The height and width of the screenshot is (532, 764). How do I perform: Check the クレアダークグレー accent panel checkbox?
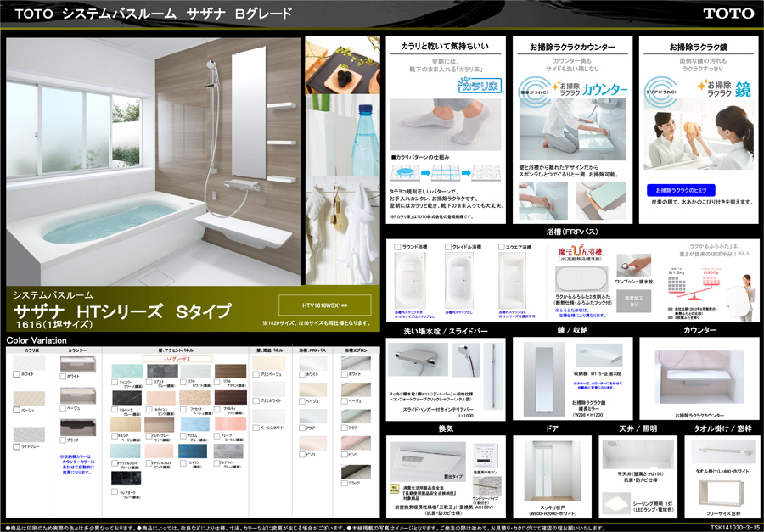tap(115, 491)
